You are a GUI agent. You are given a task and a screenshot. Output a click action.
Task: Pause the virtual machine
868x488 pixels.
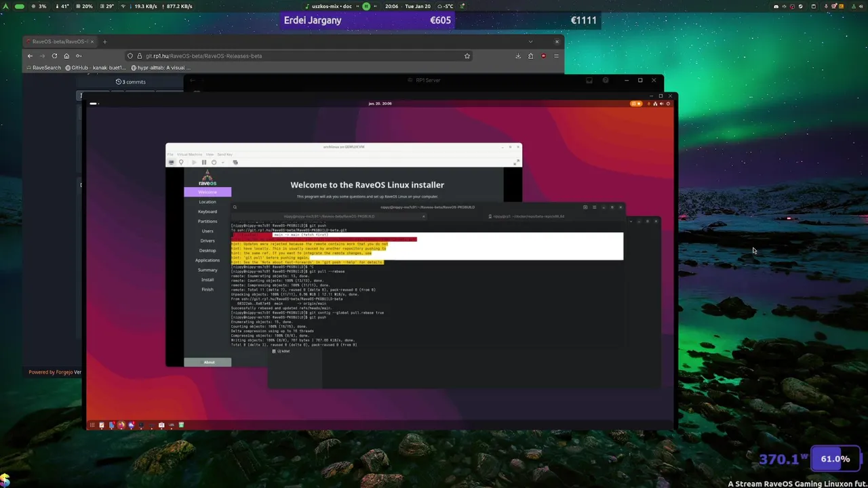(204, 162)
